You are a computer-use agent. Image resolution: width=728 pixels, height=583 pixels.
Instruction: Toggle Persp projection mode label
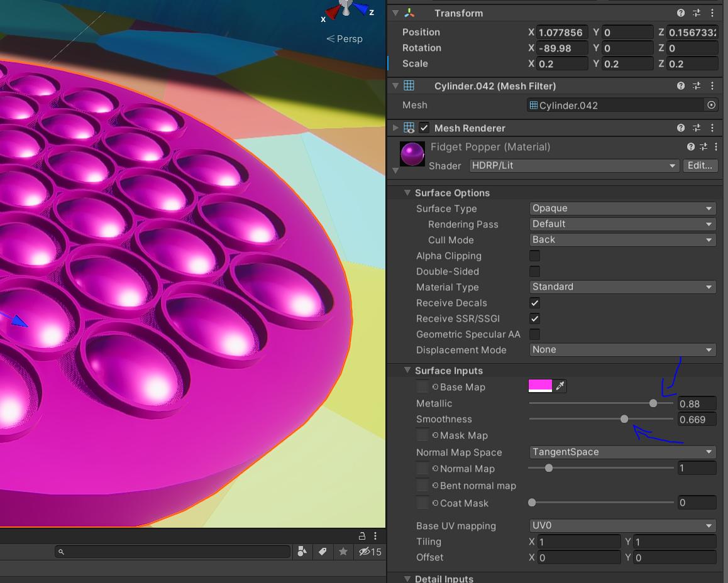345,39
